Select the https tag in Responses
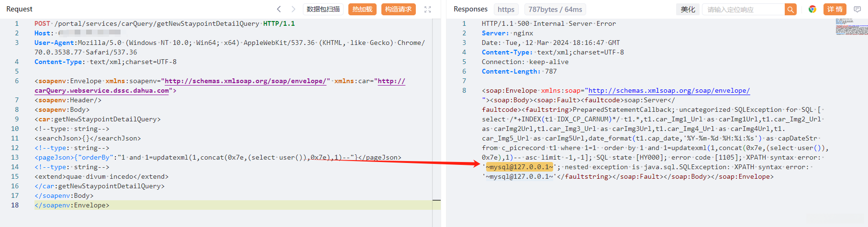 (506, 9)
